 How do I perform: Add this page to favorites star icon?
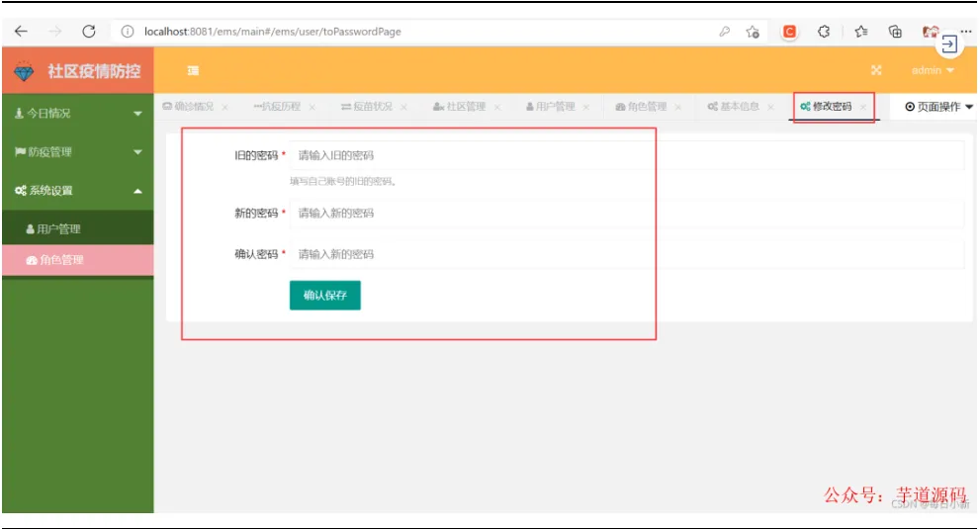[753, 32]
